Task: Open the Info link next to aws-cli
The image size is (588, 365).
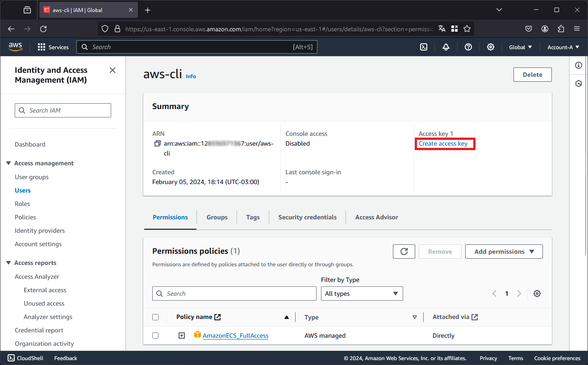Action: (191, 76)
